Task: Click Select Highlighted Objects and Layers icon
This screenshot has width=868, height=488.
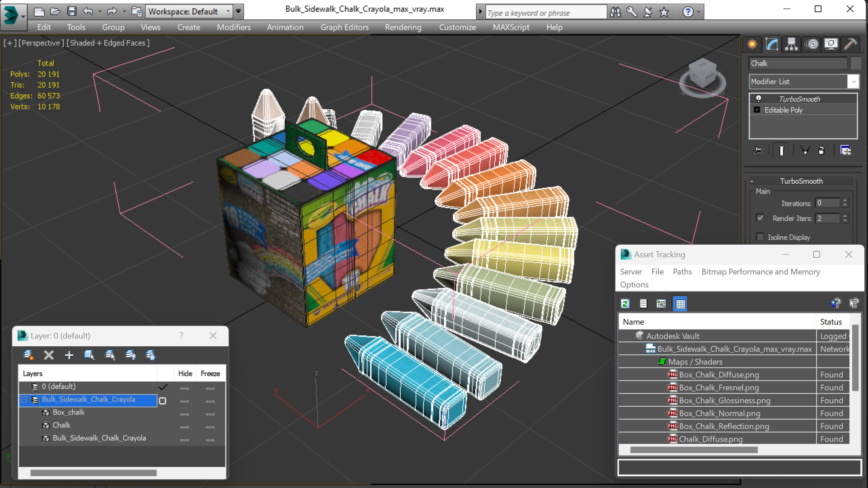Action: click(89, 355)
